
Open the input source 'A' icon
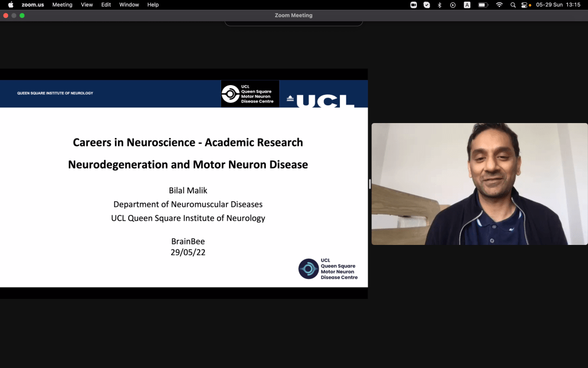point(467,5)
